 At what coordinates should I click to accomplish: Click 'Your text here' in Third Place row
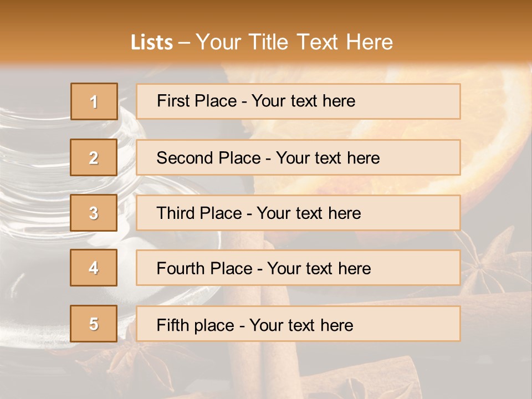point(309,213)
